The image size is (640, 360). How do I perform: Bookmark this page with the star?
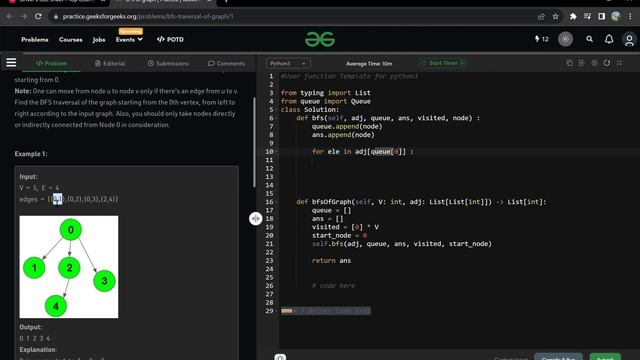(556, 16)
